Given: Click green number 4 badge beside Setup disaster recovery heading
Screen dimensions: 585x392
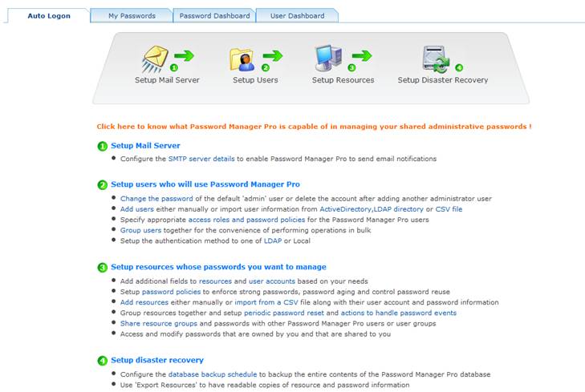Looking at the screenshot, I should [102, 361].
